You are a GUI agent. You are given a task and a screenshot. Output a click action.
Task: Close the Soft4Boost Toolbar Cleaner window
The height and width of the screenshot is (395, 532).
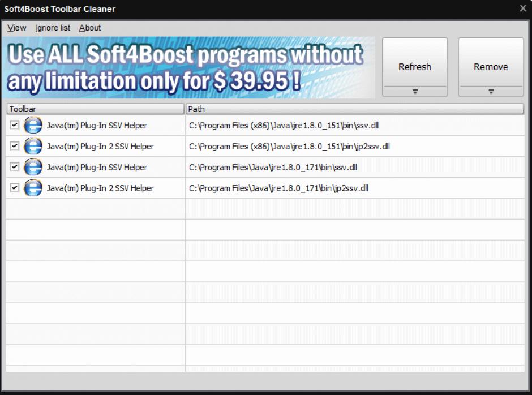click(523, 8)
